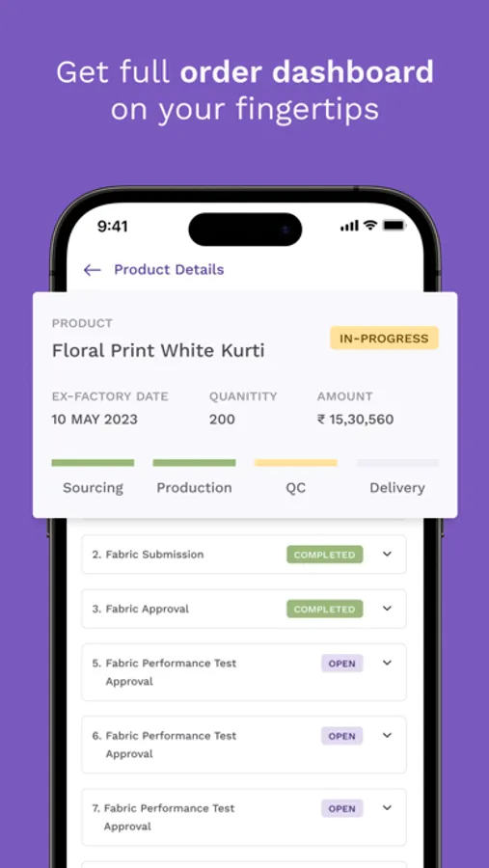The width and height of the screenshot is (489, 868).
Task: Expand step 6 Fabric Performance Test chevron
Action: coord(387,735)
